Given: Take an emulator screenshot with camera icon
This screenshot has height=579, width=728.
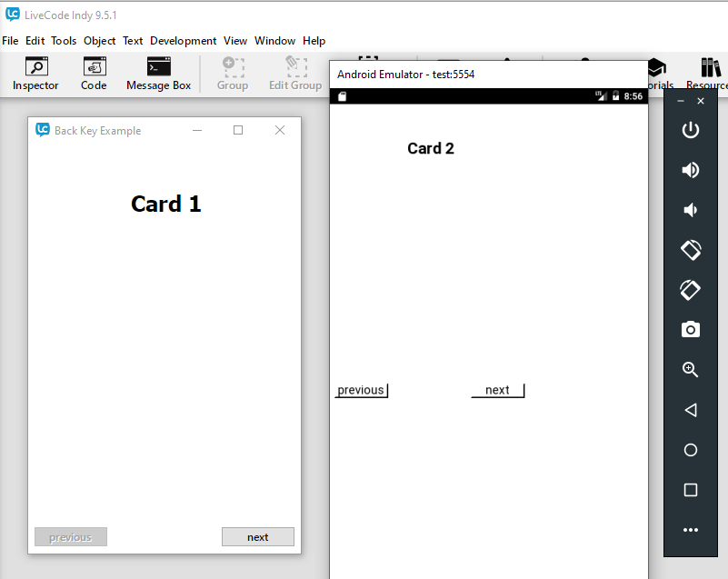Looking at the screenshot, I should (691, 330).
